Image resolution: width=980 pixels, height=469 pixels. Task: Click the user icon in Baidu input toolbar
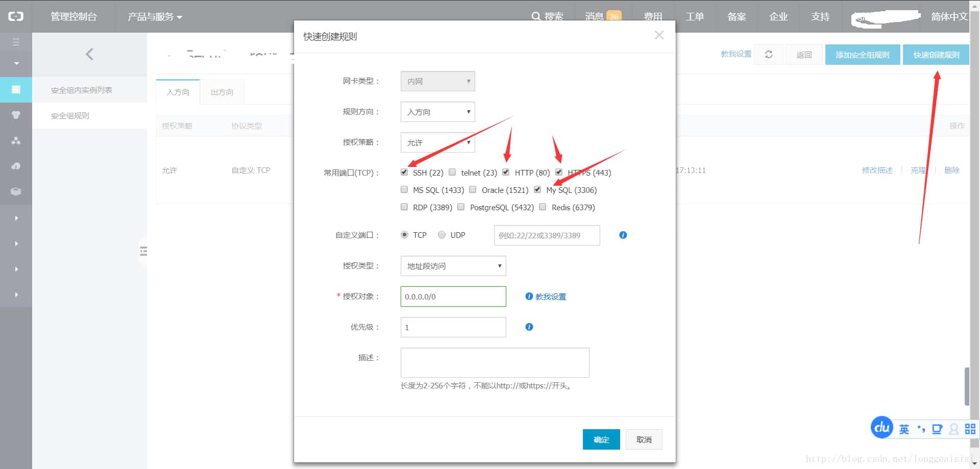953,429
